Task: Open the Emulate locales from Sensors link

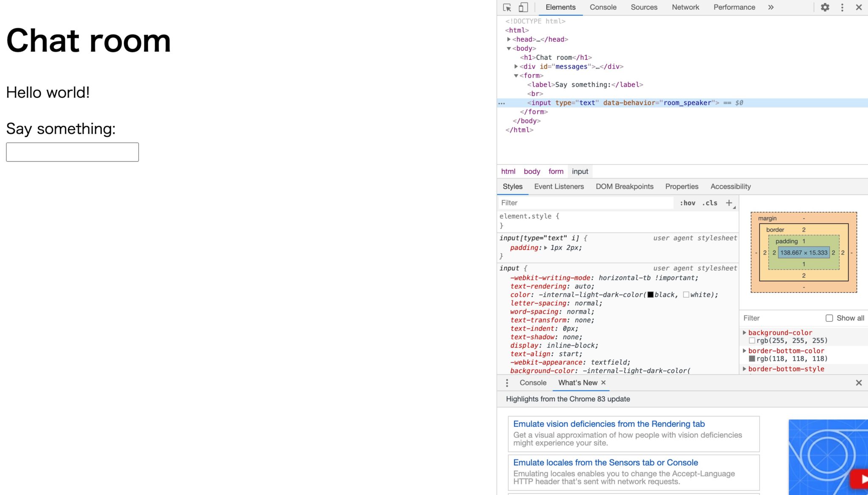Action: coord(605,462)
